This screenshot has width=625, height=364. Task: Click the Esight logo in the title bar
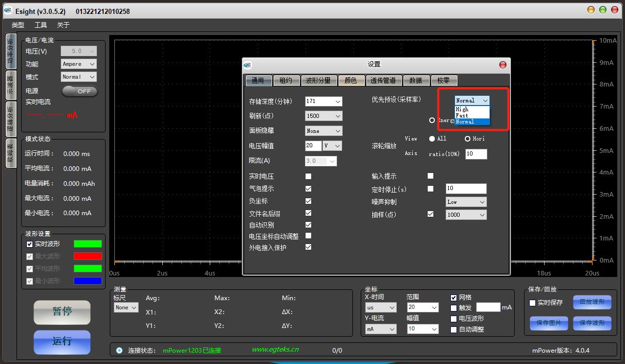[x=8, y=11]
